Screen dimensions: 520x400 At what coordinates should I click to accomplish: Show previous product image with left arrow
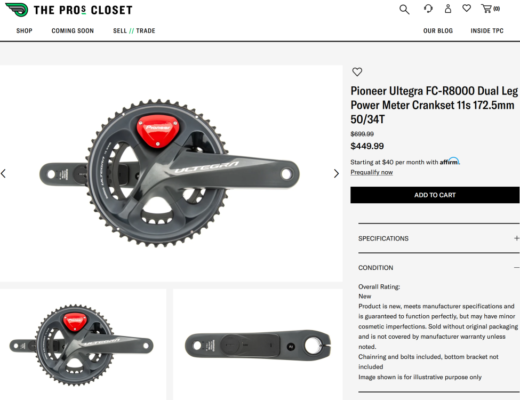tap(3, 173)
